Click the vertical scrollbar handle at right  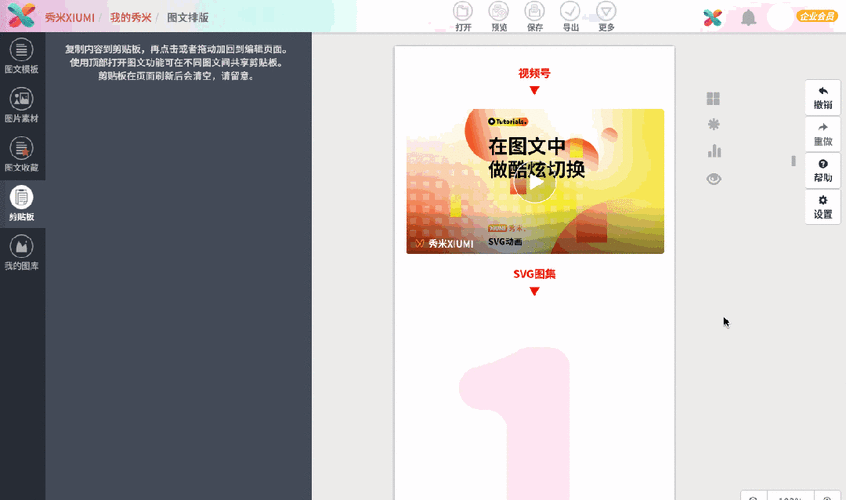[x=793, y=161]
